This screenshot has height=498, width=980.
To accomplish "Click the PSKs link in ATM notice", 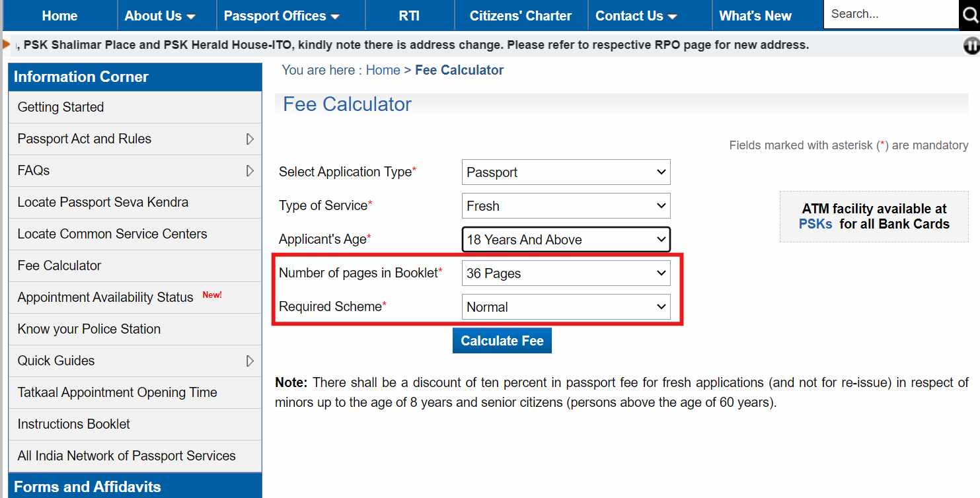I will (x=815, y=224).
